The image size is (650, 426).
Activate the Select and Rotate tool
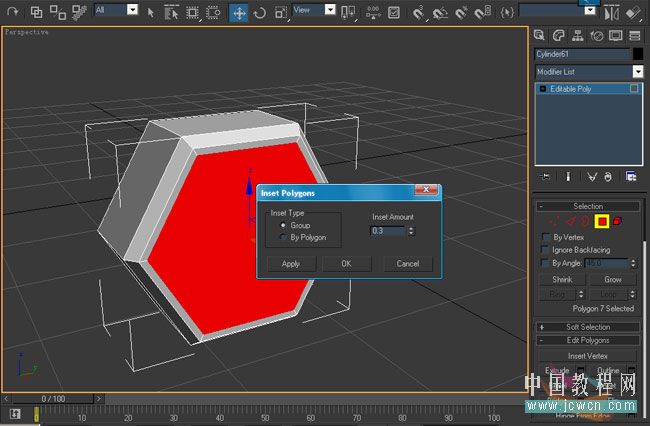[260, 13]
